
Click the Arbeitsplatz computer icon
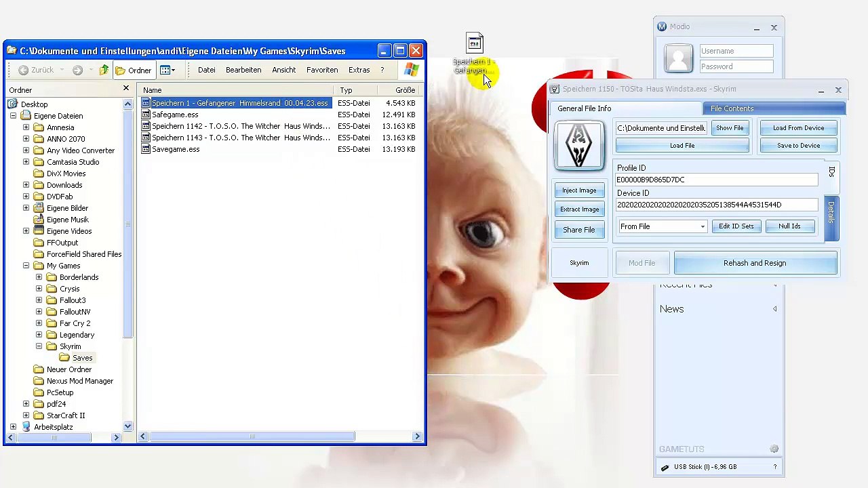point(26,427)
